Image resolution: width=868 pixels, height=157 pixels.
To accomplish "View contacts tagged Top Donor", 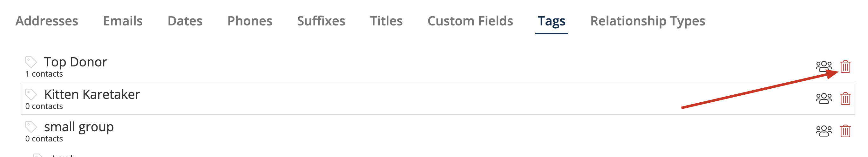I will [x=824, y=66].
